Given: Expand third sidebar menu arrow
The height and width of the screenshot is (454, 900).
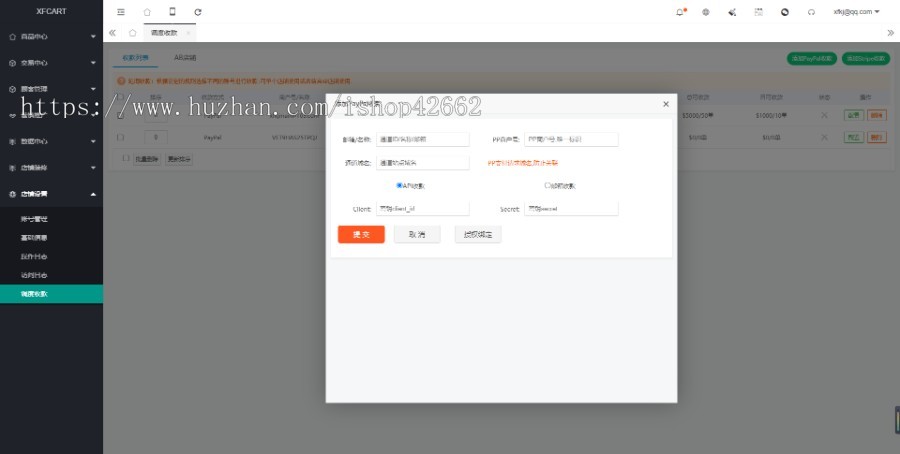Looking at the screenshot, I should [93, 89].
